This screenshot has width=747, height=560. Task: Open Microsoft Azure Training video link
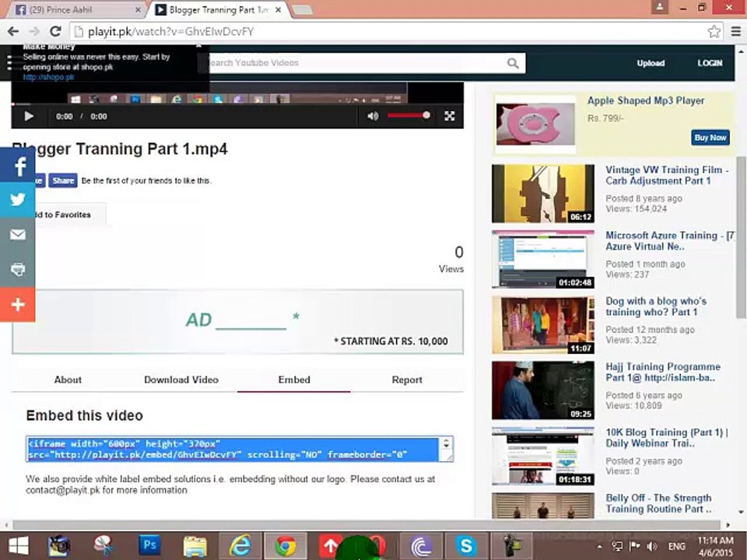click(670, 241)
